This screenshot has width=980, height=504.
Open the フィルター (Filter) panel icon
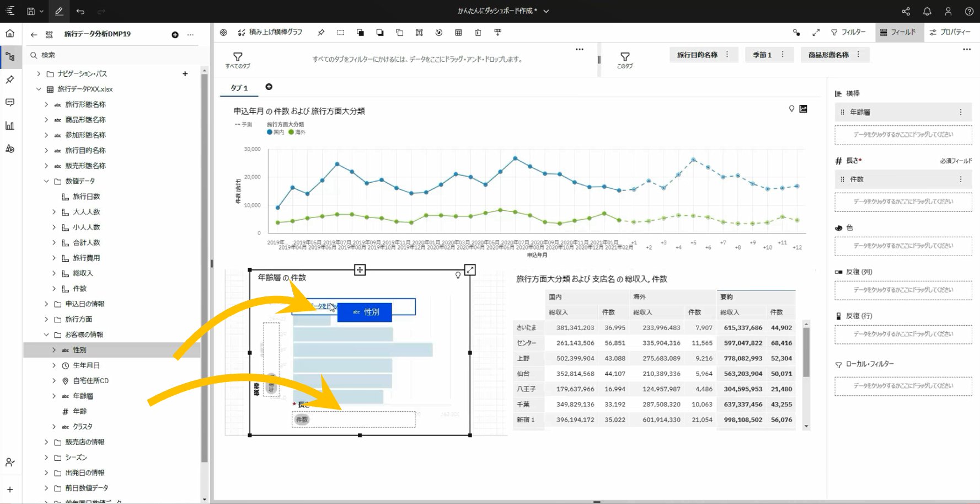[x=848, y=33]
